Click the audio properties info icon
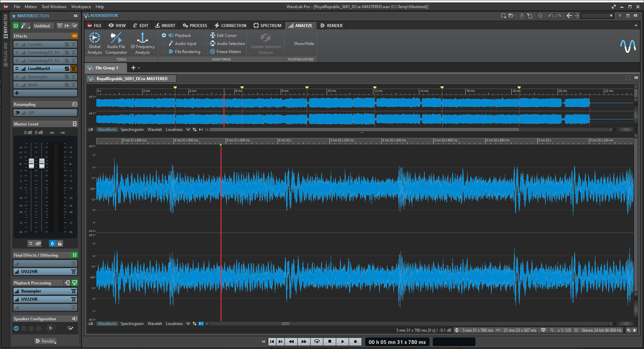 pos(576,330)
